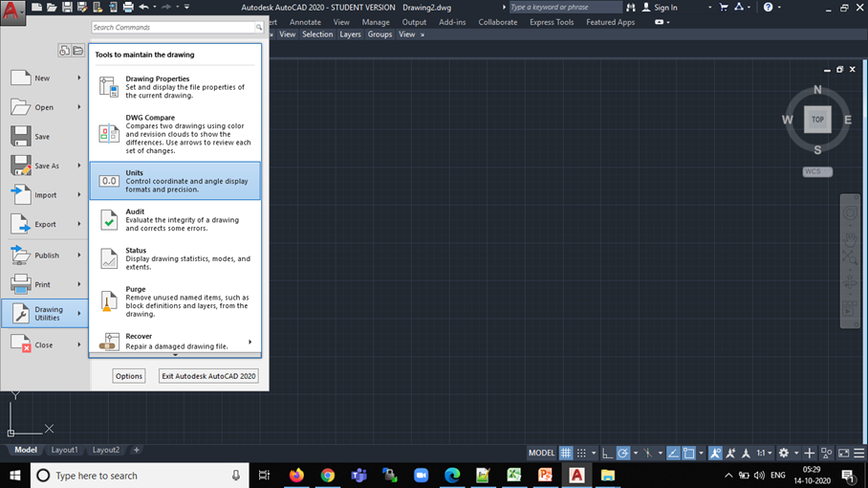Click the Save floppy icon in Quick Access toolbar
Viewport: 868px width, 488px height.
click(67, 8)
